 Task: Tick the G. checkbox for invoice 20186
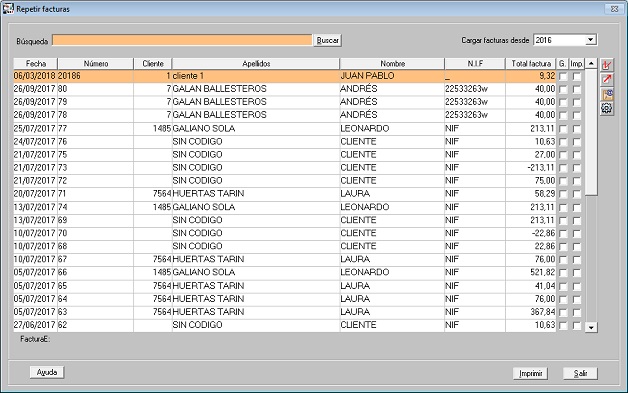pyautogui.click(x=563, y=76)
